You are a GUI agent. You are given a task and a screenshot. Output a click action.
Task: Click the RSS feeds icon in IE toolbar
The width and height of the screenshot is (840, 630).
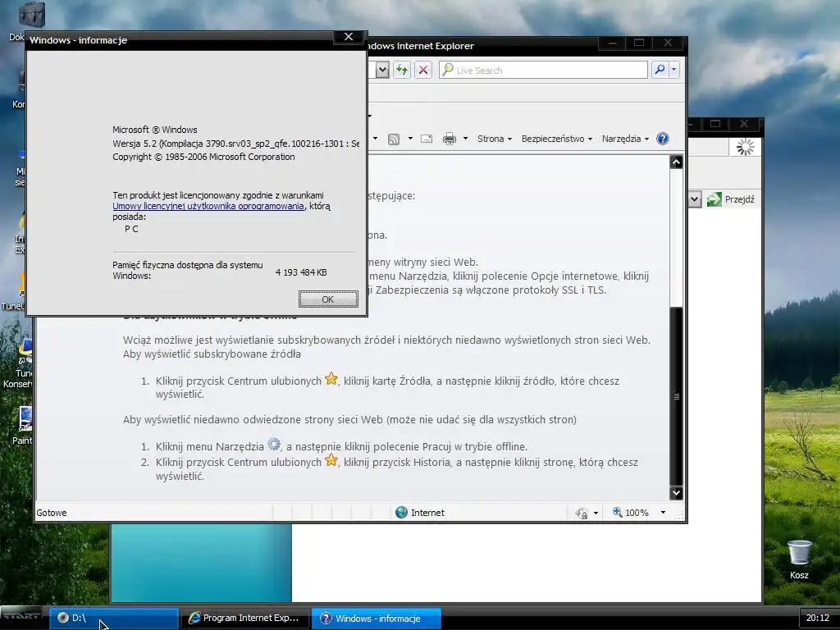[x=394, y=139]
